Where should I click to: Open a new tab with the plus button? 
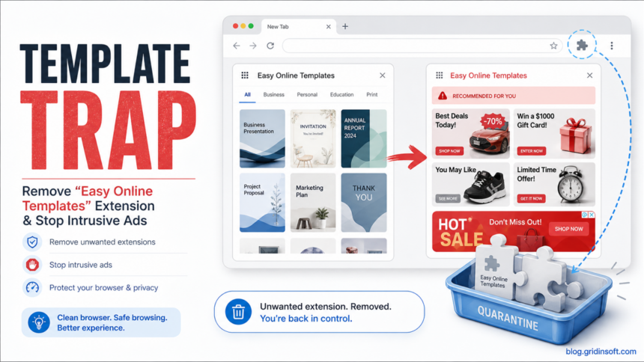345,26
